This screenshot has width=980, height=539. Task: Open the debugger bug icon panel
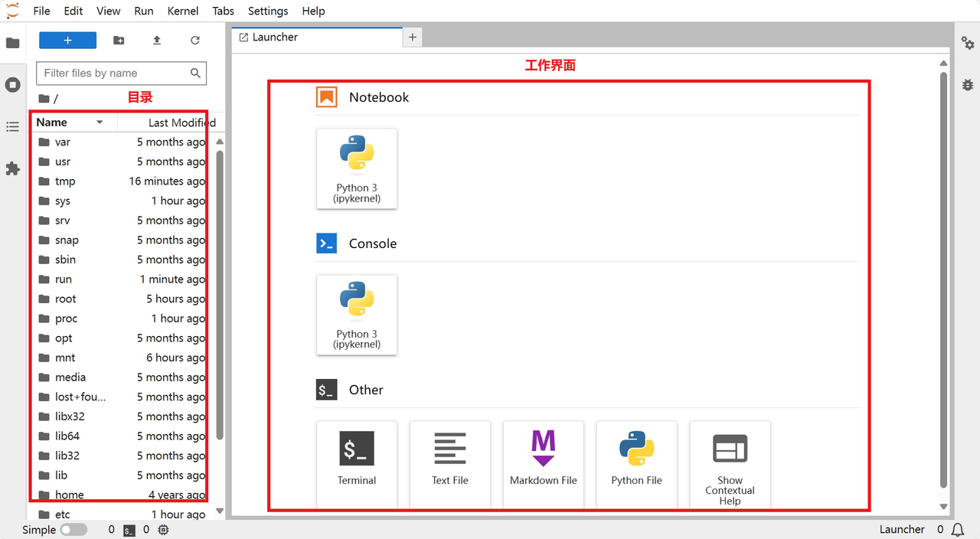[968, 85]
